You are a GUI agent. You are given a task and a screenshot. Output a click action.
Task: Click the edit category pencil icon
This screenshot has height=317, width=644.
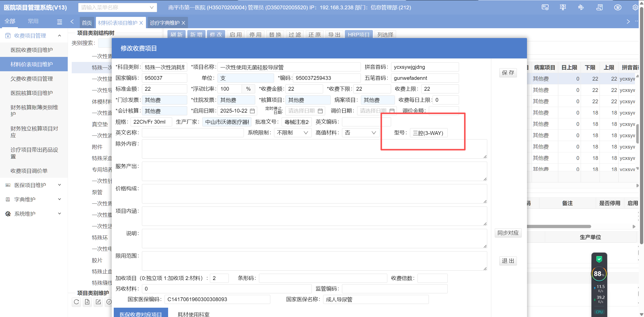click(98, 302)
